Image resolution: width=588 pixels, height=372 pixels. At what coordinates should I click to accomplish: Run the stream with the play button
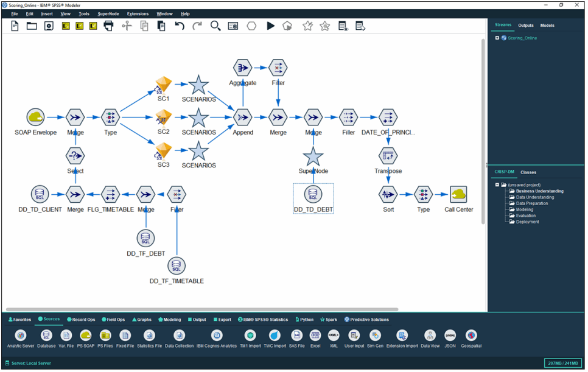[270, 26]
